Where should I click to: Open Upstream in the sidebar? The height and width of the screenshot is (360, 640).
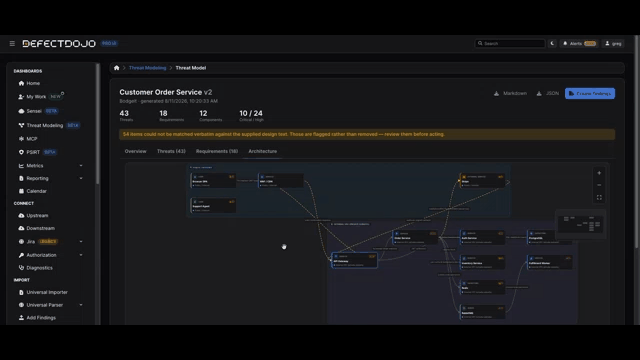37,216
